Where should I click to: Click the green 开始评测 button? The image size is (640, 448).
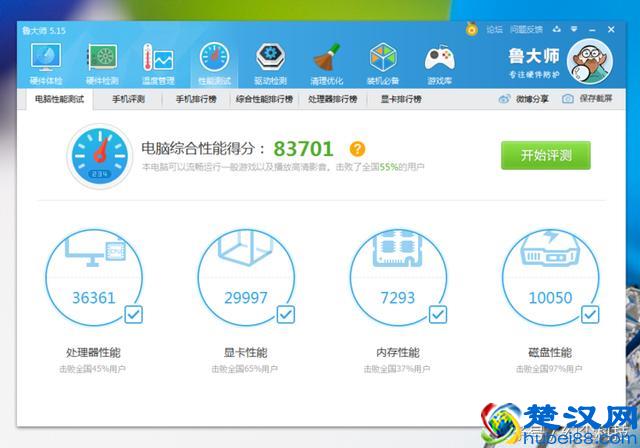click(546, 155)
